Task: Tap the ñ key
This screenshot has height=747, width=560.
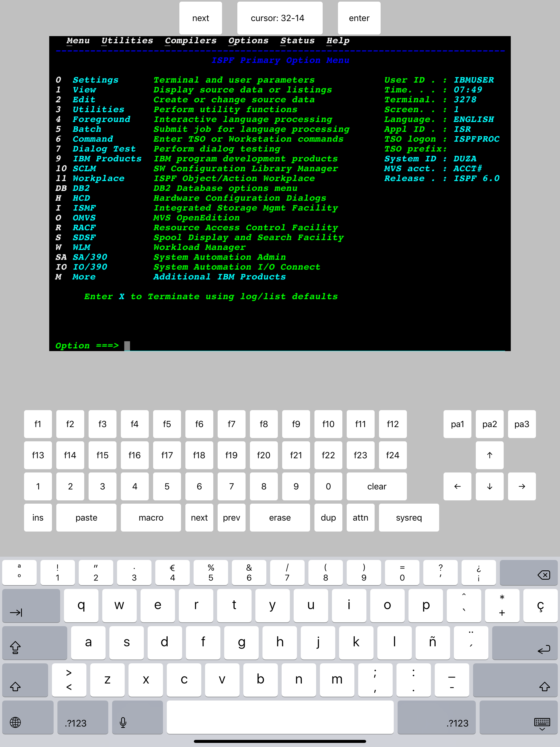Action: click(433, 643)
